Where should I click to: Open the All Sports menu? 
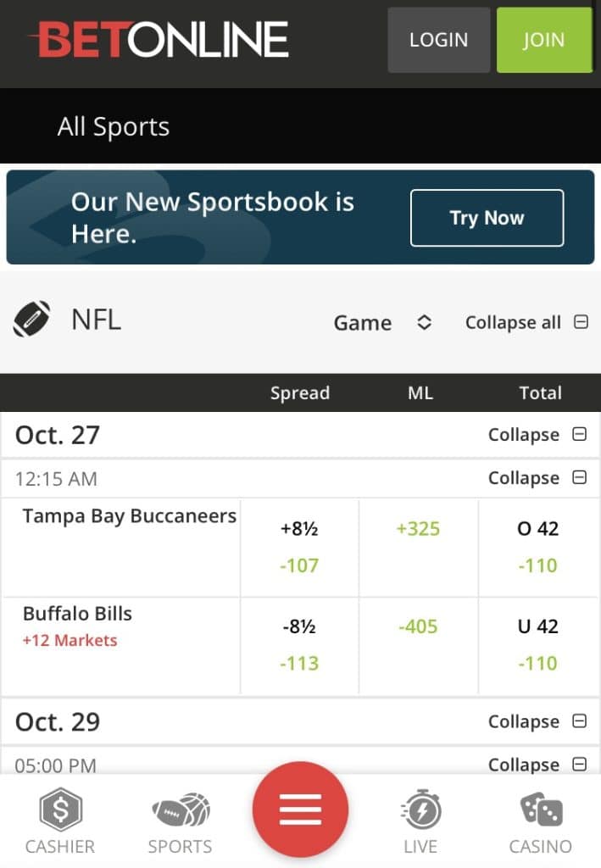pyautogui.click(x=114, y=127)
